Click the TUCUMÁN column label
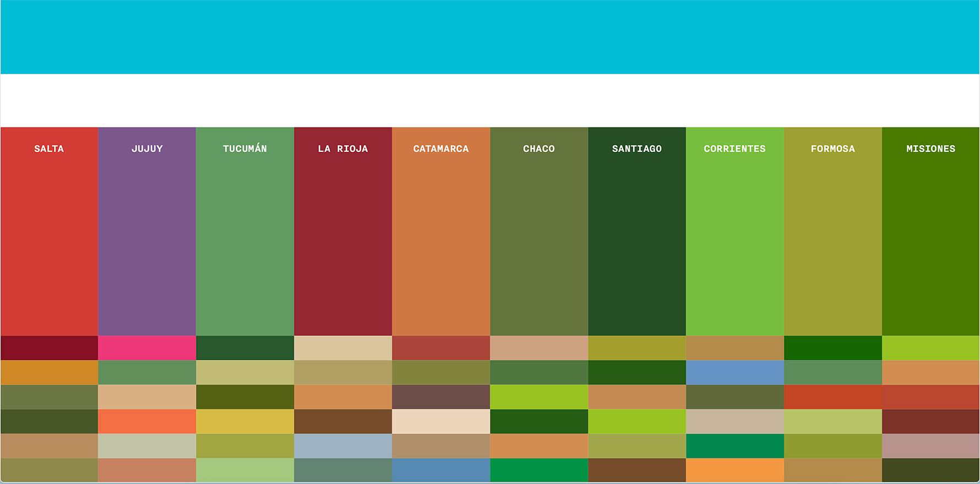 click(245, 148)
